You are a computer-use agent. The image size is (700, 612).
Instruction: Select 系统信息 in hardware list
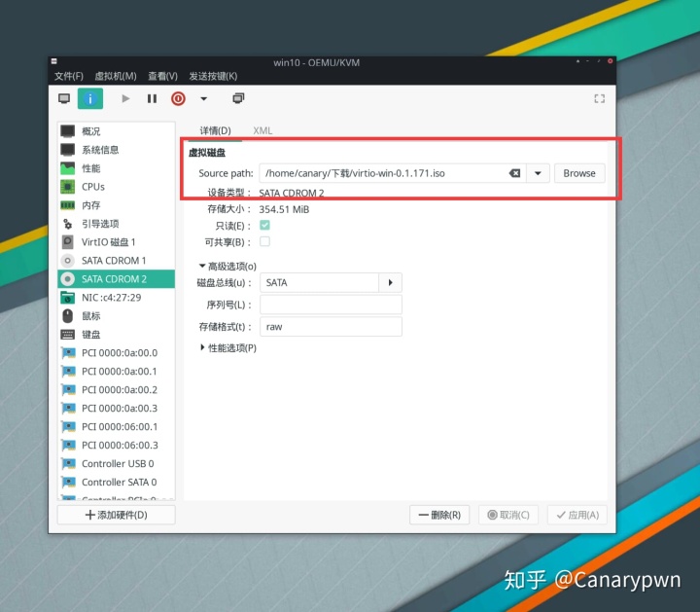116,150
